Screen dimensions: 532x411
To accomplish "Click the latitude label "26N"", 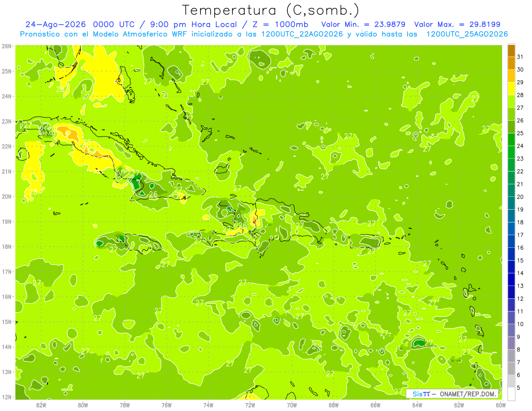I will click(x=7, y=46).
